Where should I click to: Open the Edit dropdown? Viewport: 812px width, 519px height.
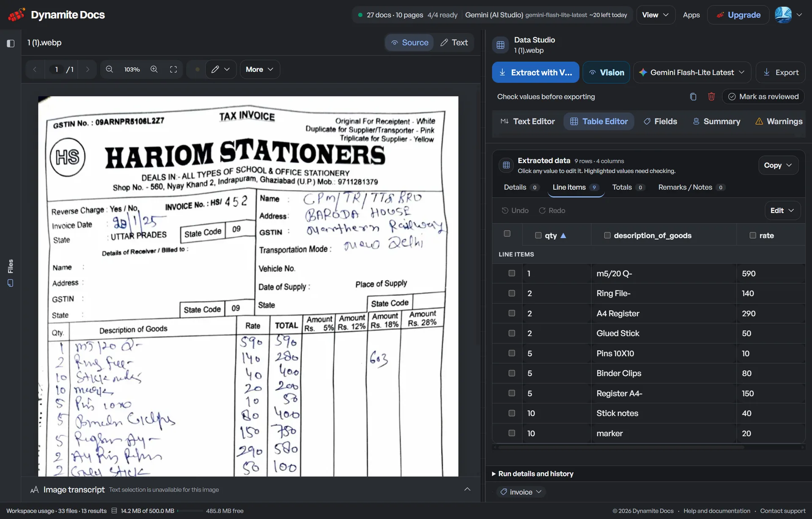point(782,210)
